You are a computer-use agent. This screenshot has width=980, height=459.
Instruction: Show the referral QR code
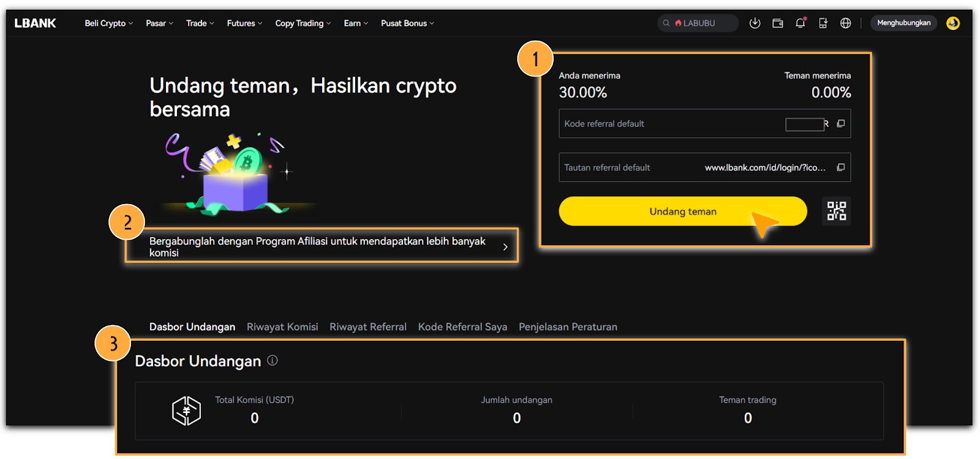(x=836, y=211)
